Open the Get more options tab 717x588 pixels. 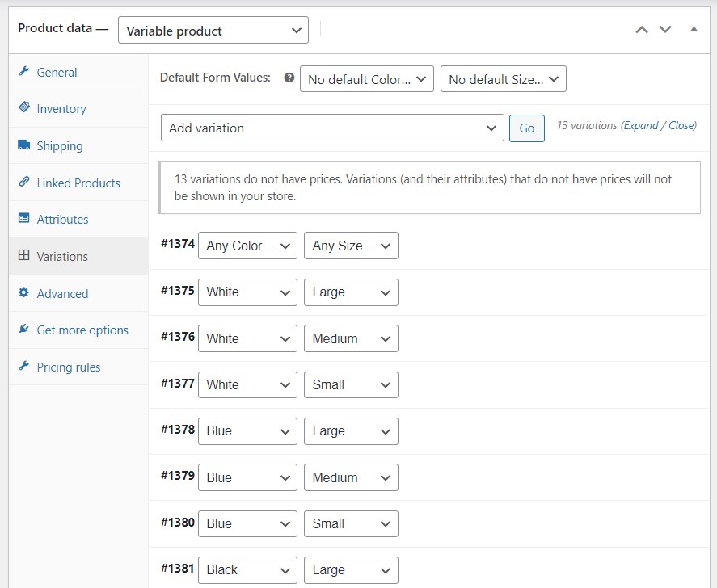[x=78, y=330]
